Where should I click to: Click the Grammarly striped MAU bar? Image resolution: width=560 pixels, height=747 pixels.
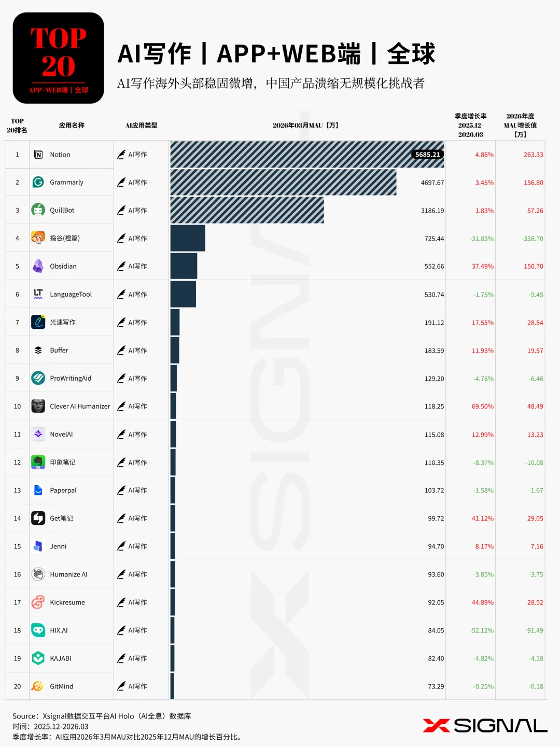point(283,182)
